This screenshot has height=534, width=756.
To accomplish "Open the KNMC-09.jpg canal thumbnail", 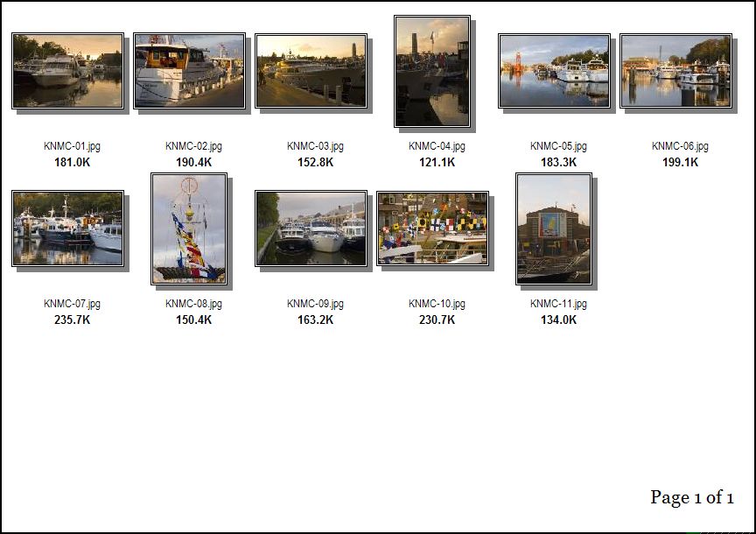I will 311,228.
